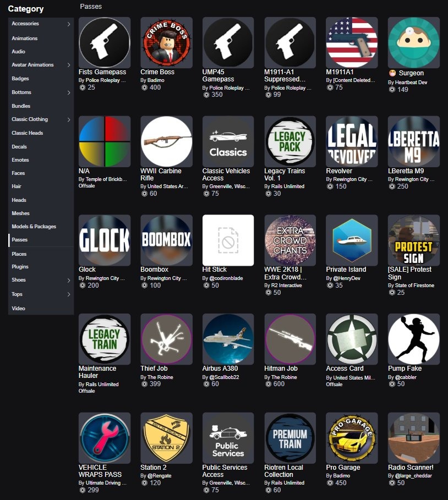
Task: Click the Hit Stick placeholder icon
Action: click(x=228, y=240)
